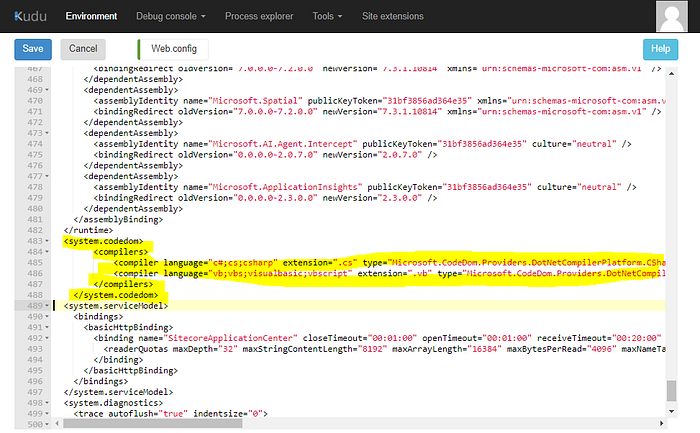
Task: Save the Web.config changes
Action: pyautogui.click(x=33, y=49)
